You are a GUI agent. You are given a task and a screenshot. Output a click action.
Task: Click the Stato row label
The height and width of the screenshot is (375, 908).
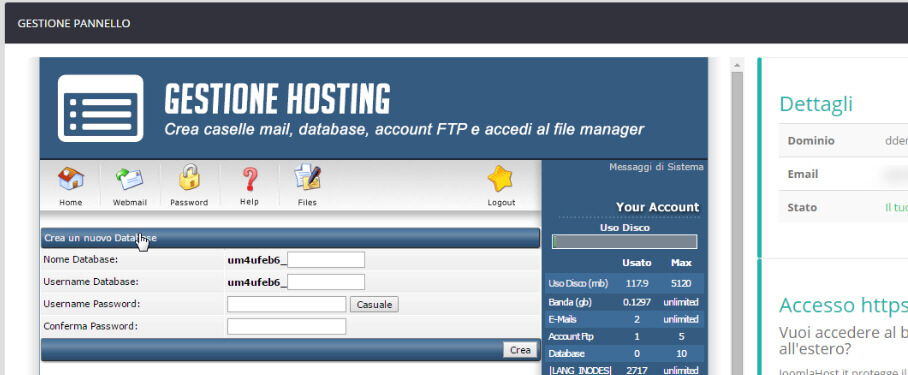pyautogui.click(x=802, y=207)
